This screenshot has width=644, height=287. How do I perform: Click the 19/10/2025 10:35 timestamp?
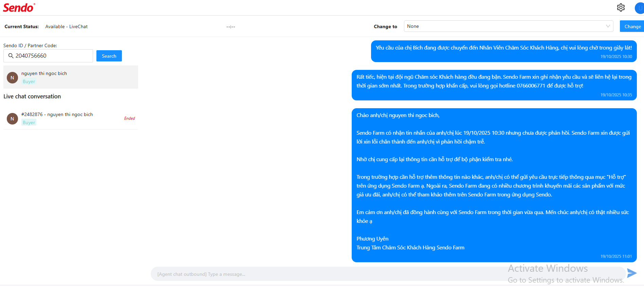(x=616, y=95)
